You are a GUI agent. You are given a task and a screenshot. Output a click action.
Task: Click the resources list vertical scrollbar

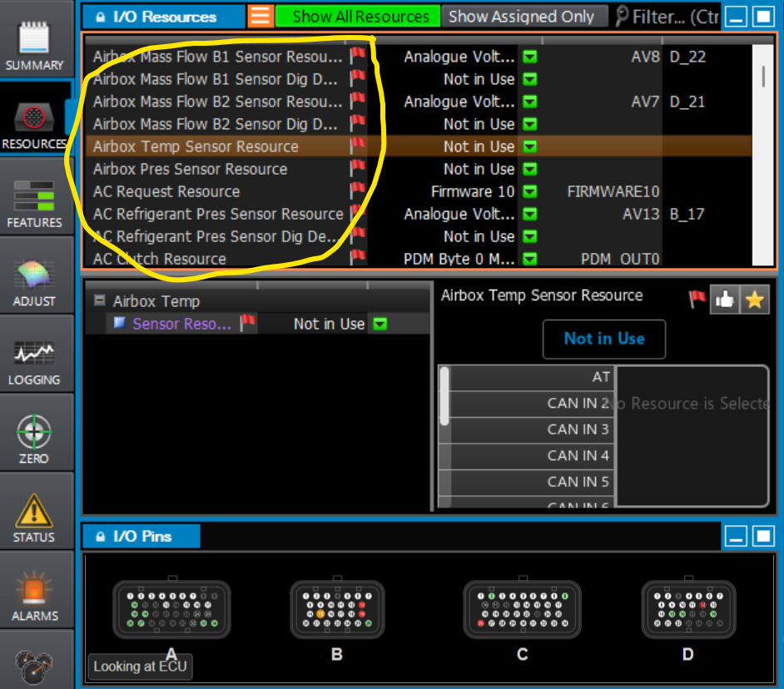click(x=763, y=77)
